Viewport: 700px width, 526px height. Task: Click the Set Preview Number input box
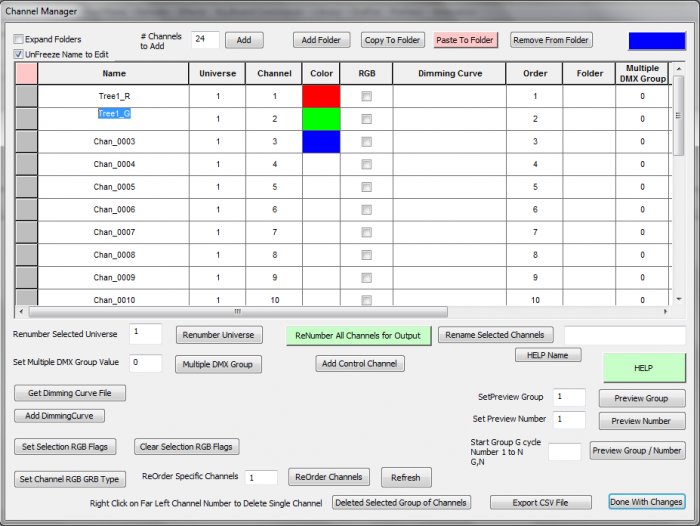click(x=569, y=420)
